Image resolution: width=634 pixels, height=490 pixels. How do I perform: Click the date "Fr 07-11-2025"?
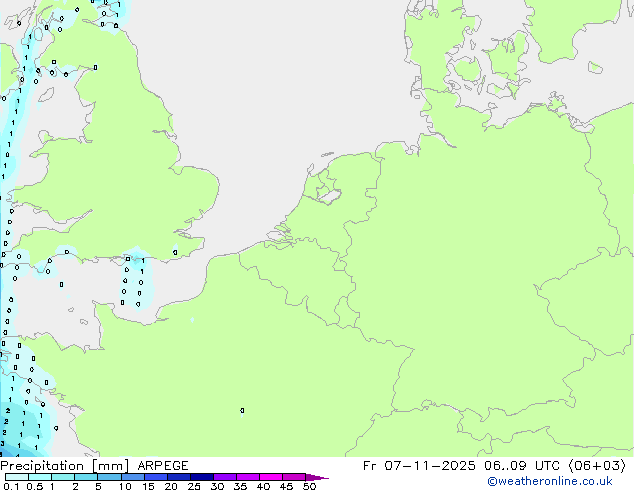click(x=419, y=466)
